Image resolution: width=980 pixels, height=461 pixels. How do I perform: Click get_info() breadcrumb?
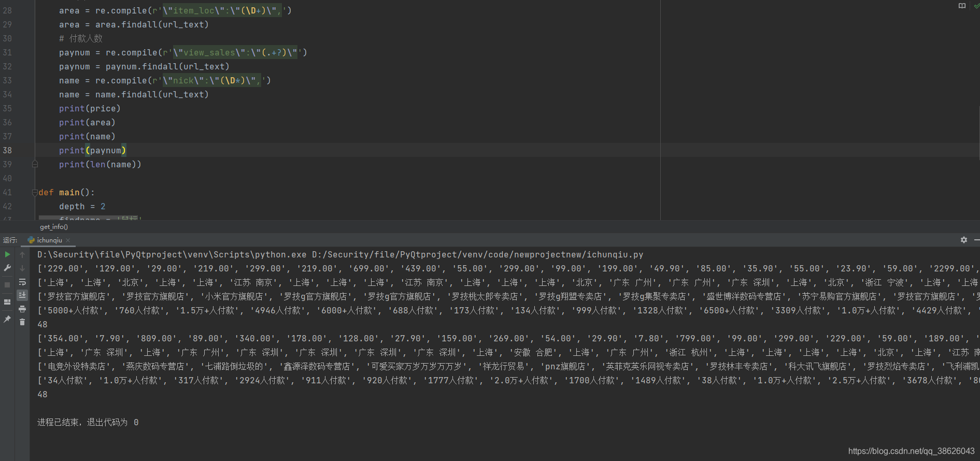point(54,227)
